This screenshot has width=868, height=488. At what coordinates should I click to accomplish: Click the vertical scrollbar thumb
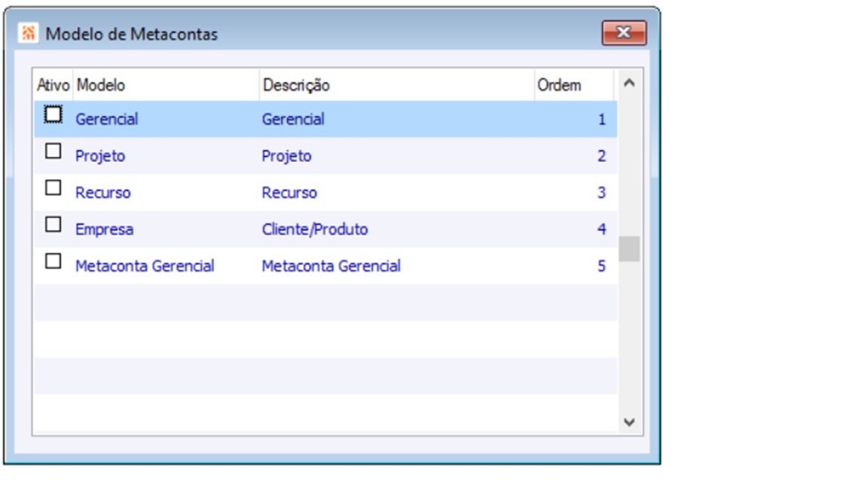pos(629,249)
